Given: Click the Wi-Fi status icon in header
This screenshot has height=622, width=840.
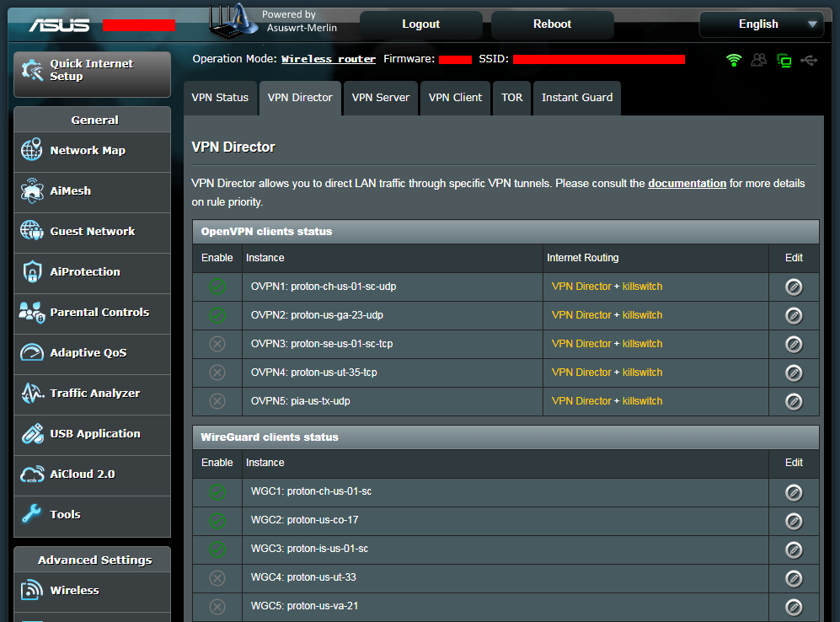Looking at the screenshot, I should (734, 60).
